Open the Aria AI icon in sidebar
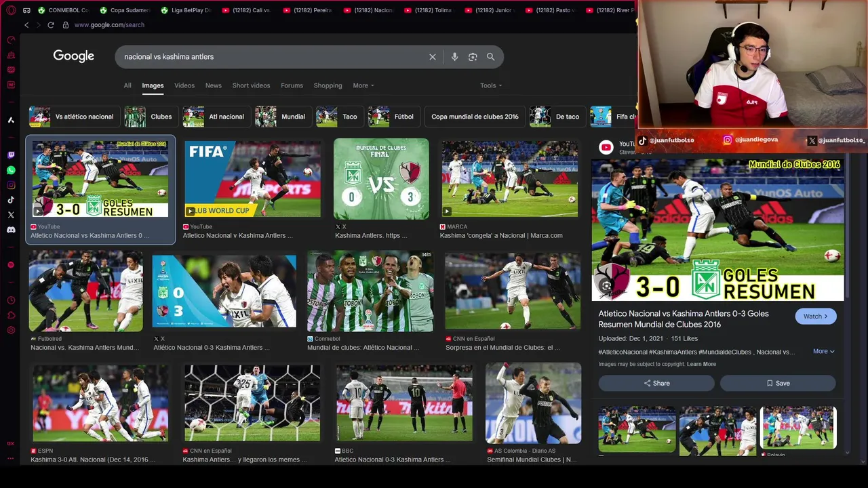This screenshot has width=868, height=488. [x=11, y=120]
